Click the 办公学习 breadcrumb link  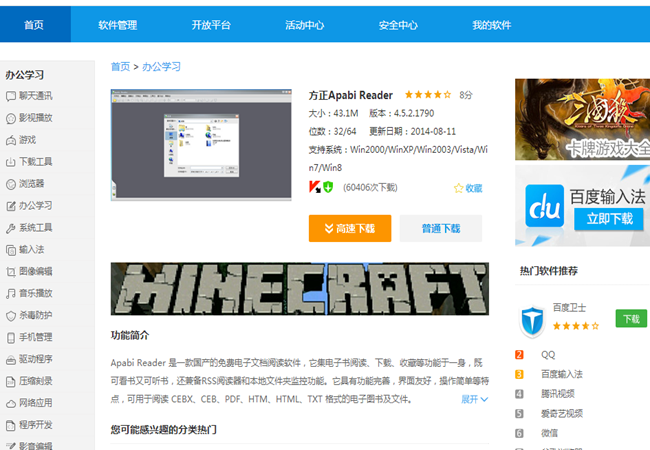(162, 66)
